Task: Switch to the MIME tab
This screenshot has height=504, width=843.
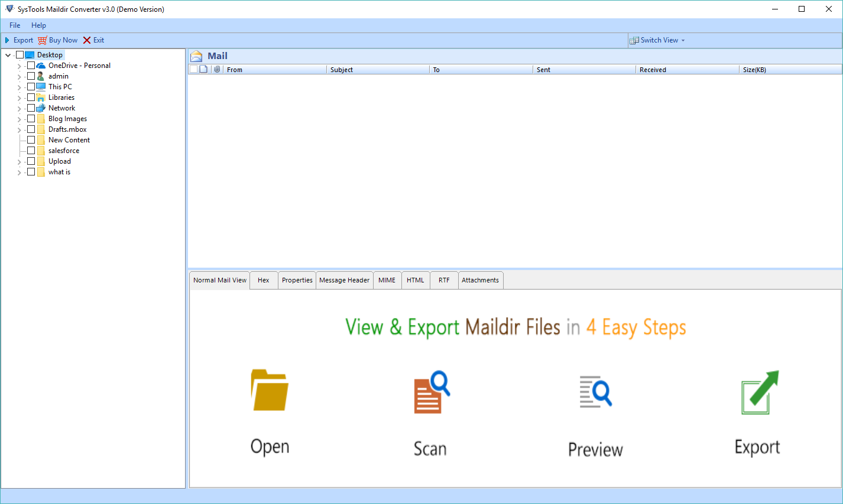Action: point(387,280)
